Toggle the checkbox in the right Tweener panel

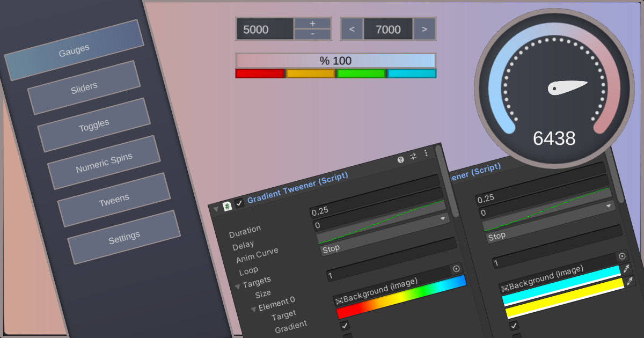tap(514, 325)
